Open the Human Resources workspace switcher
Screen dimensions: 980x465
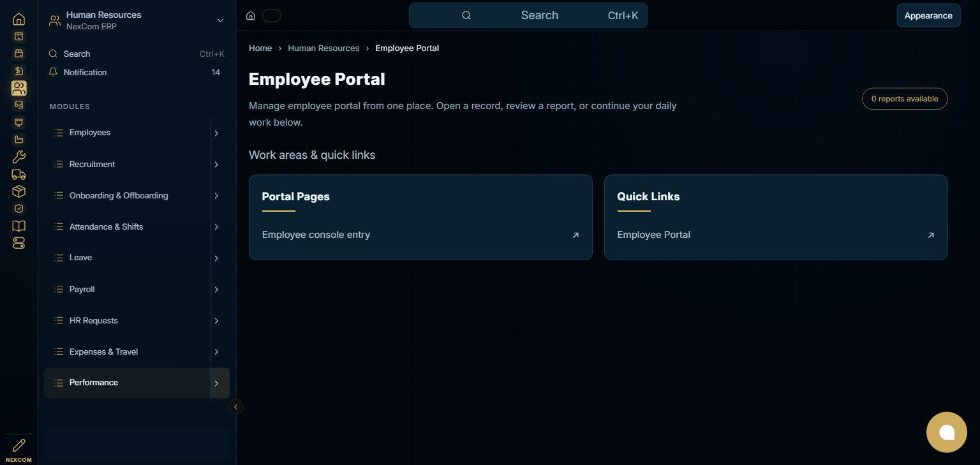(x=137, y=20)
